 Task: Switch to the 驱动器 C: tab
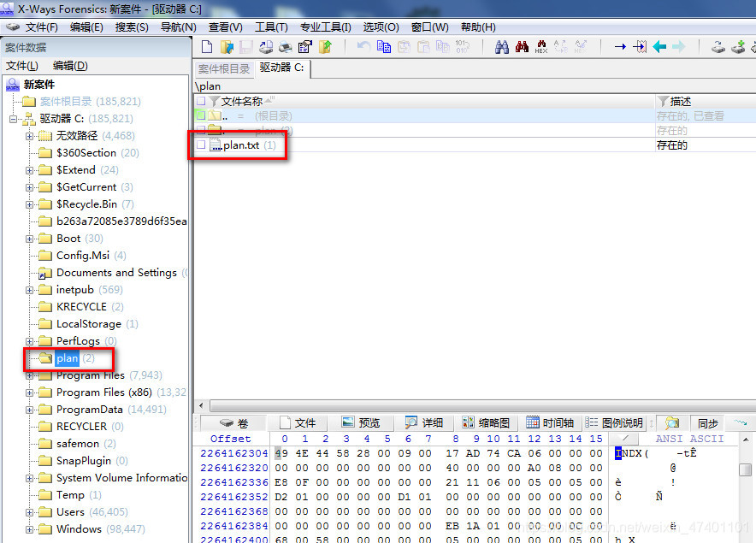point(282,68)
